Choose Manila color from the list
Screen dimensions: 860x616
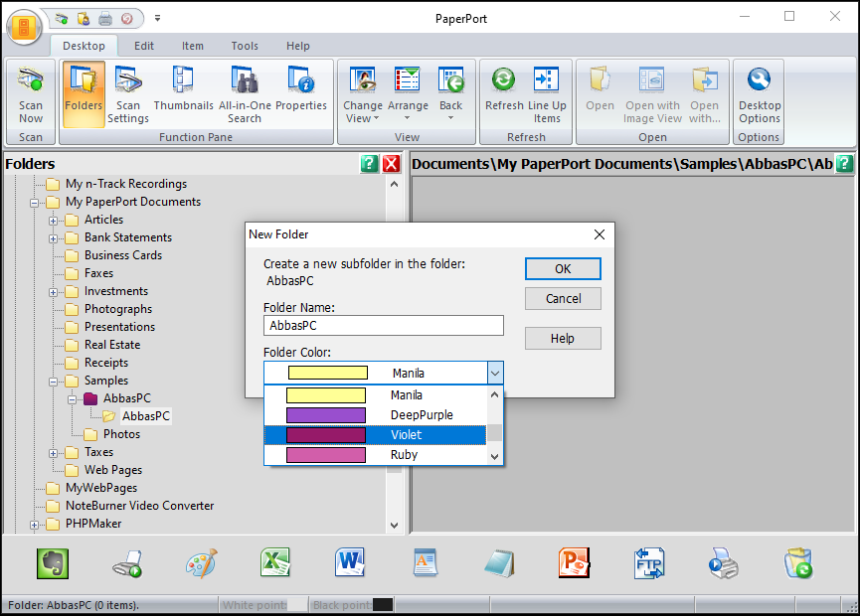point(375,395)
